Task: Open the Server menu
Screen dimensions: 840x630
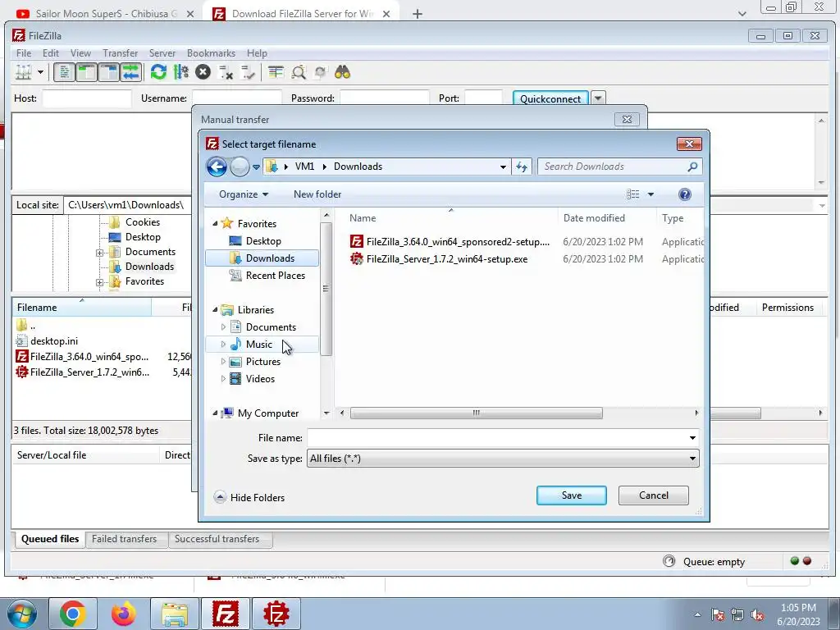Action: (x=162, y=53)
